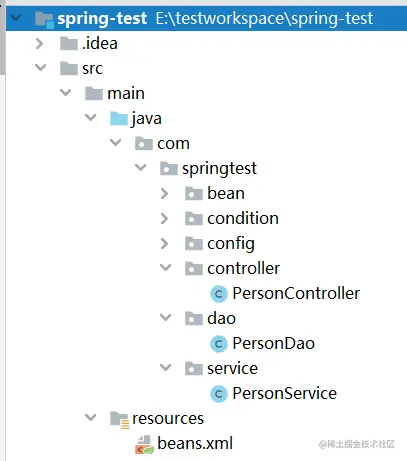Viewport: 407px width, 461px height.
Task: Select the com package label
Action: click(173, 144)
